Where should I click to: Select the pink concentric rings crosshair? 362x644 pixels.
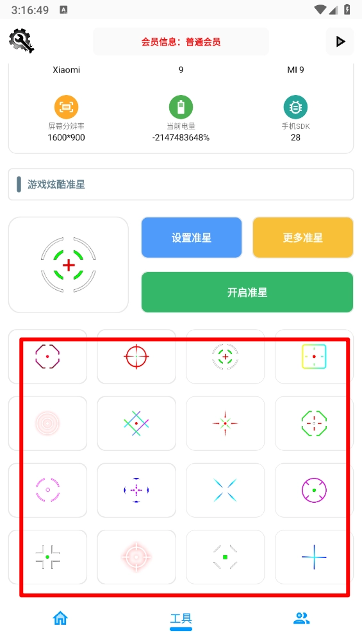coord(47,423)
